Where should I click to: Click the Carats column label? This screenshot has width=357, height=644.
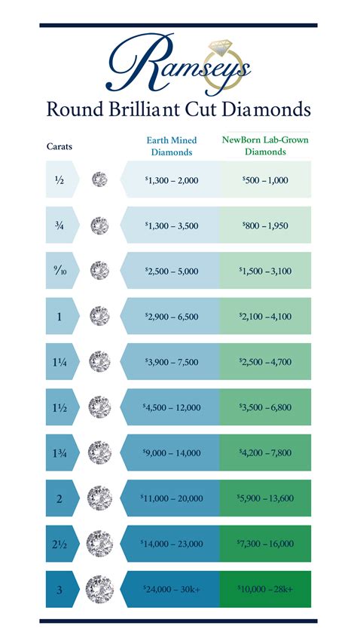pos(59,146)
